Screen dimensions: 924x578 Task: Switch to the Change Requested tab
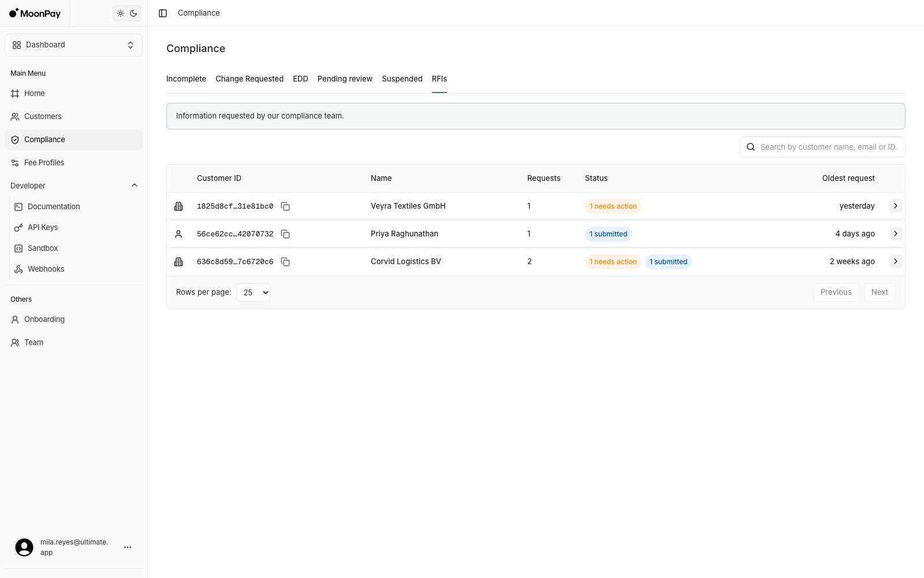(x=249, y=79)
